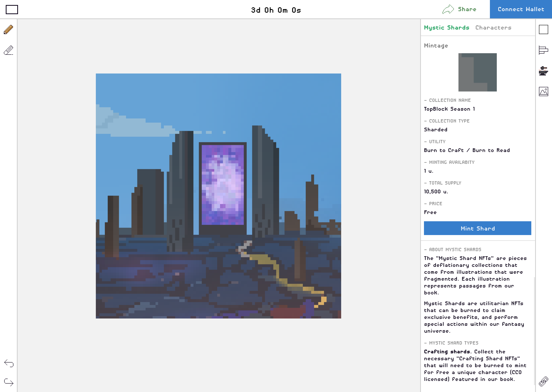Open the horizontal bars icon panel
The height and width of the screenshot is (392, 552).
pyautogui.click(x=543, y=50)
